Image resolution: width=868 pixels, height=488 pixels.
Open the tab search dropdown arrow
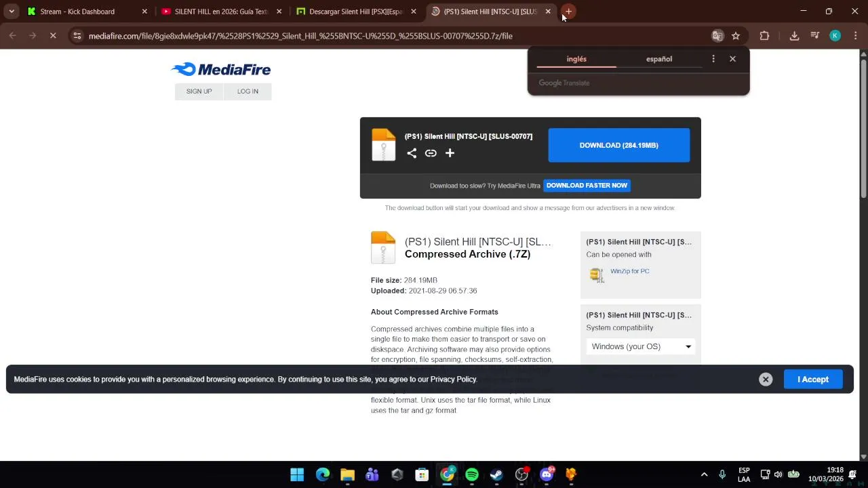12,12
